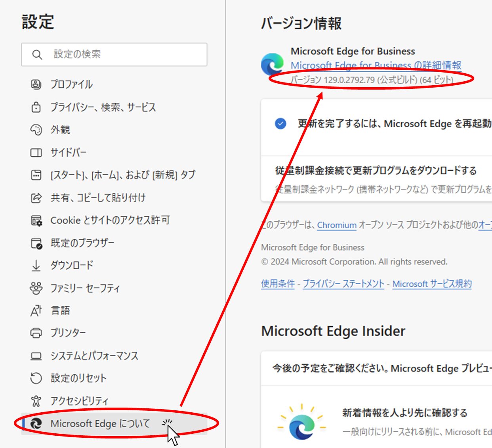Open the Chromium project link
This screenshot has height=448, width=492.
click(336, 225)
